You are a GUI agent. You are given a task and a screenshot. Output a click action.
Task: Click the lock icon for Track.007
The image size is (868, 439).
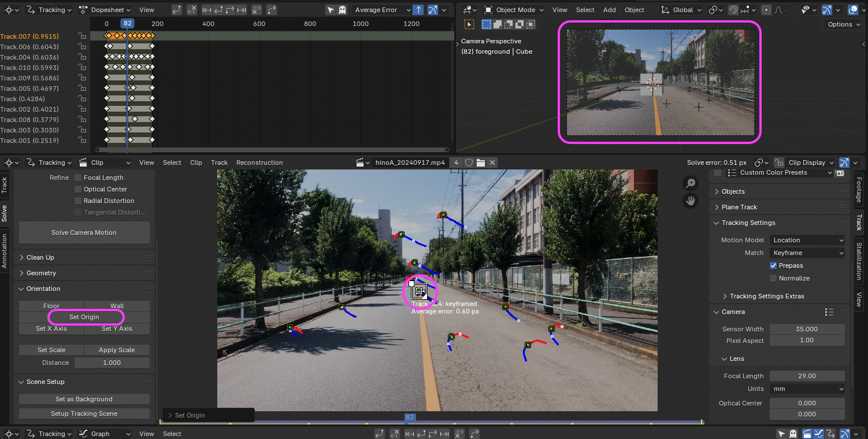tap(83, 36)
